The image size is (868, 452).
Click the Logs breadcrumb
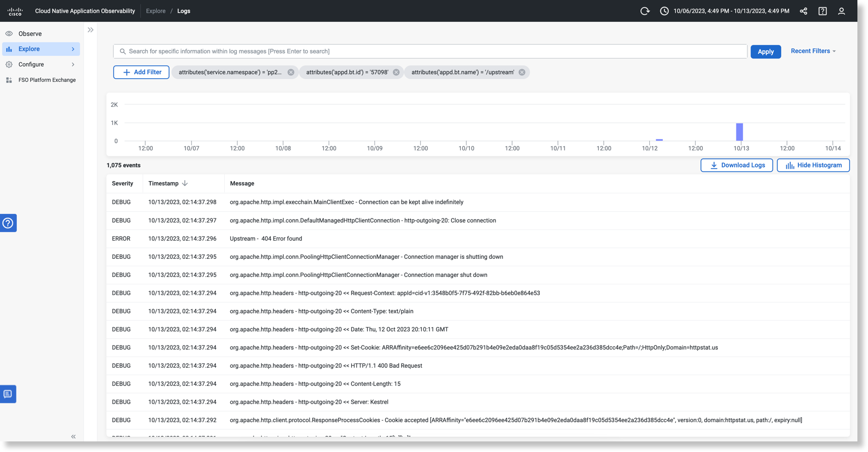(183, 11)
